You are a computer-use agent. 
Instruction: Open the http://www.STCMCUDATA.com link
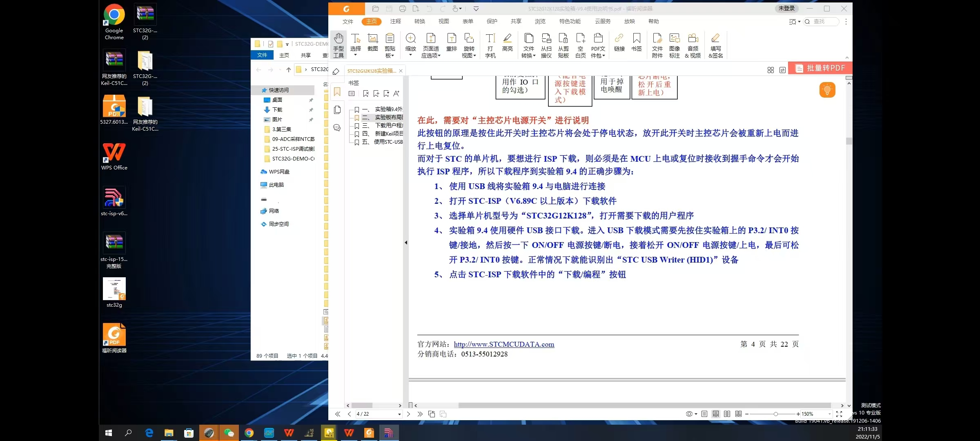(x=504, y=344)
